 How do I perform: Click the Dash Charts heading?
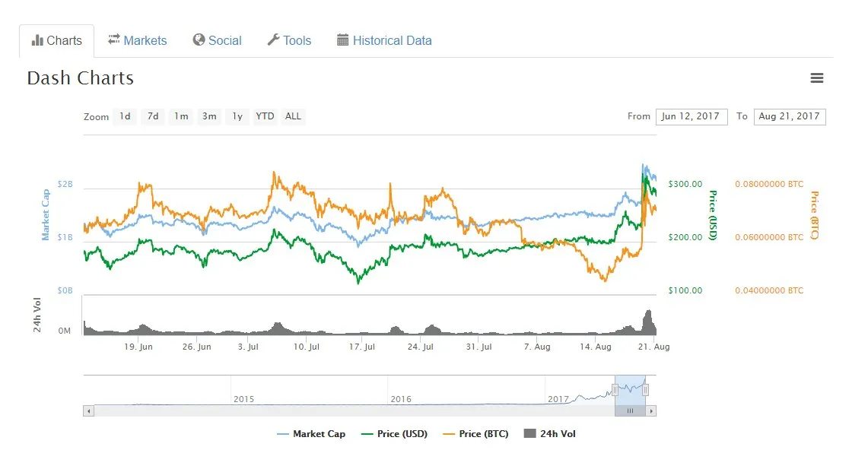81,78
